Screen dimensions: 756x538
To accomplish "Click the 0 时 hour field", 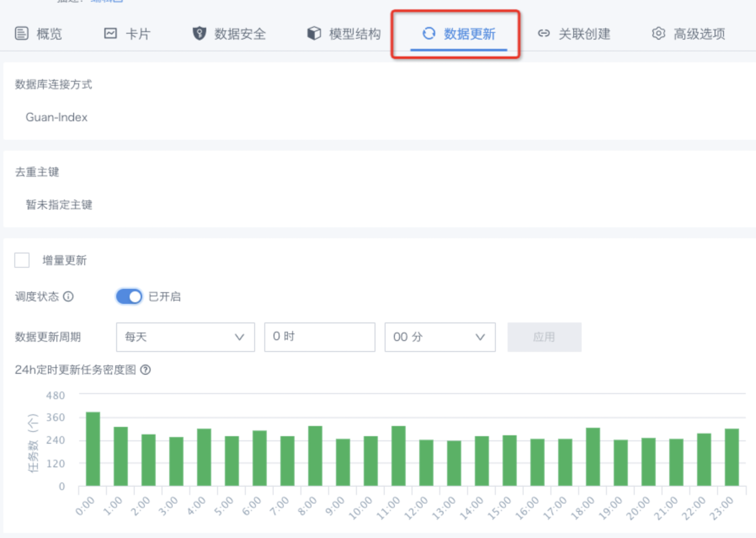I will tap(319, 337).
